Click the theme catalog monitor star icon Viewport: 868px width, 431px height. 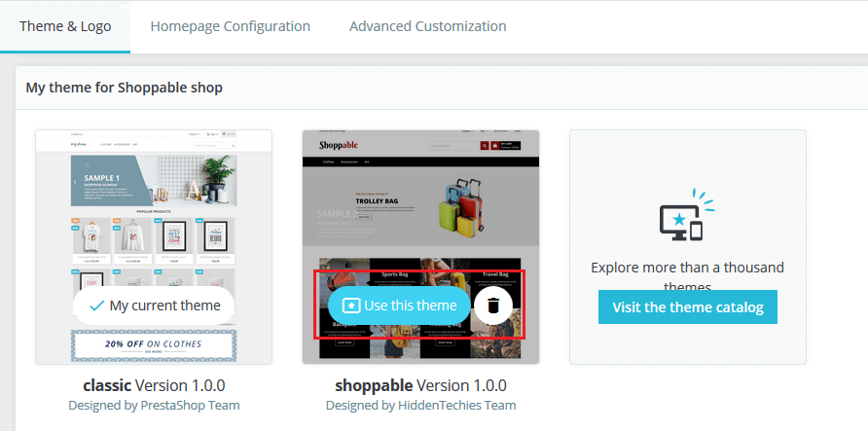point(686,215)
